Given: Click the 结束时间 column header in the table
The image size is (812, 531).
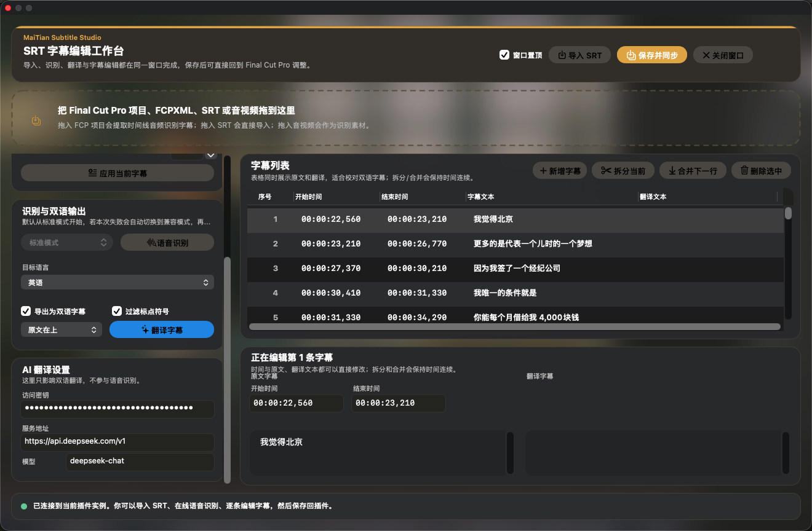Looking at the screenshot, I should point(394,197).
